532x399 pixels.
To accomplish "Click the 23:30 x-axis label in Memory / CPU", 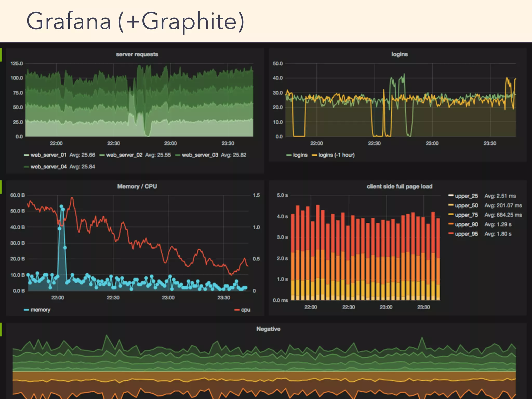I will click(x=224, y=297).
